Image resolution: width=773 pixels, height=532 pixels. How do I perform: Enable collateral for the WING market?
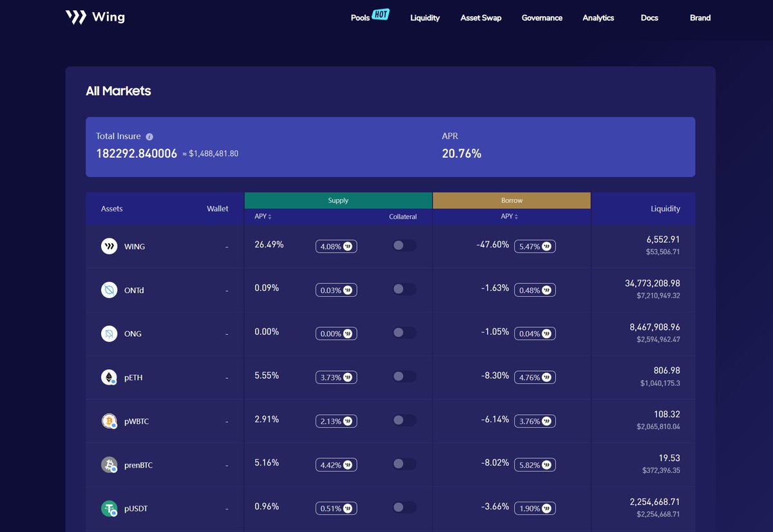[x=404, y=245]
